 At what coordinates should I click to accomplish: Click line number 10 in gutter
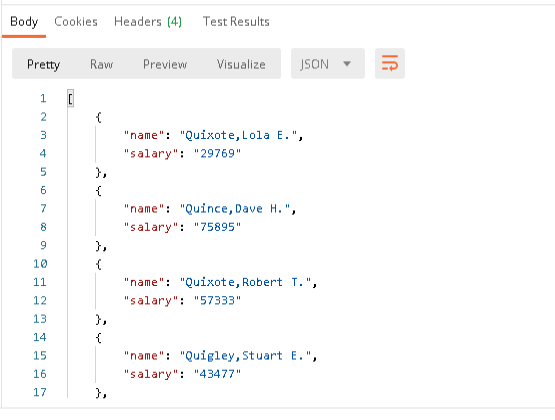(x=40, y=264)
